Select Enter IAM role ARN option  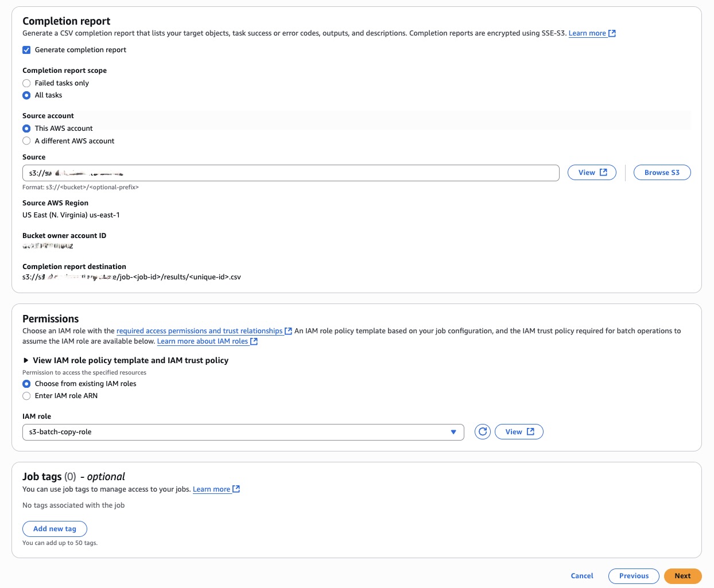[x=26, y=396]
